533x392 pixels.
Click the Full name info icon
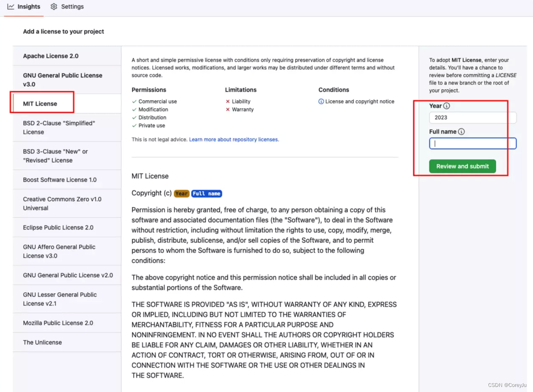pos(462,132)
